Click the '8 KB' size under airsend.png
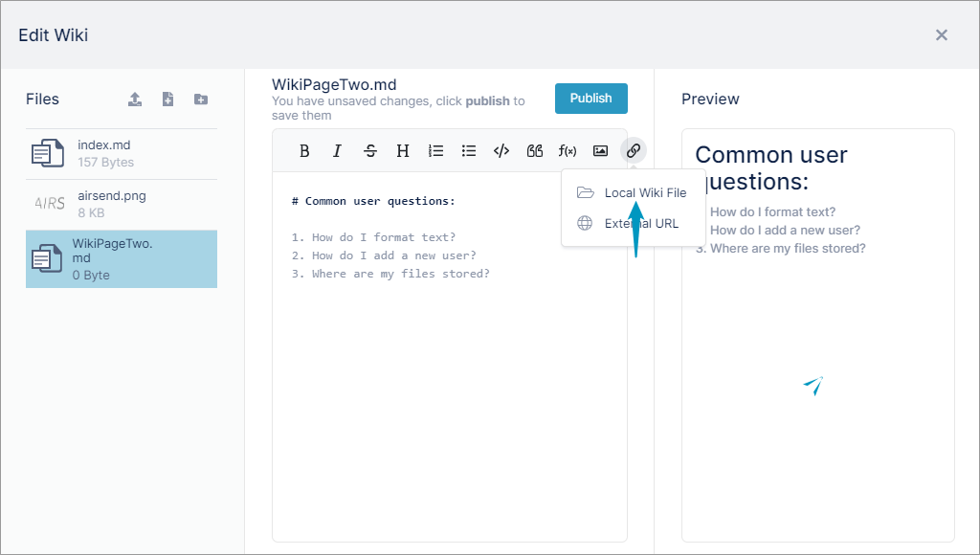The width and height of the screenshot is (980, 555). click(91, 213)
